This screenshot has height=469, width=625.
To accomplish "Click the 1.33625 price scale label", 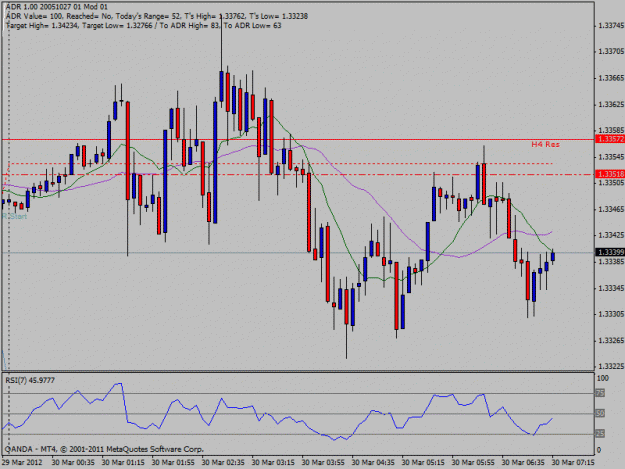I will click(611, 104).
